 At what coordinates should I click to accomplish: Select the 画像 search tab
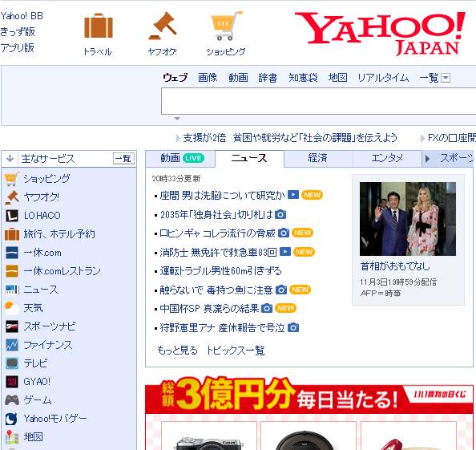coord(208,78)
